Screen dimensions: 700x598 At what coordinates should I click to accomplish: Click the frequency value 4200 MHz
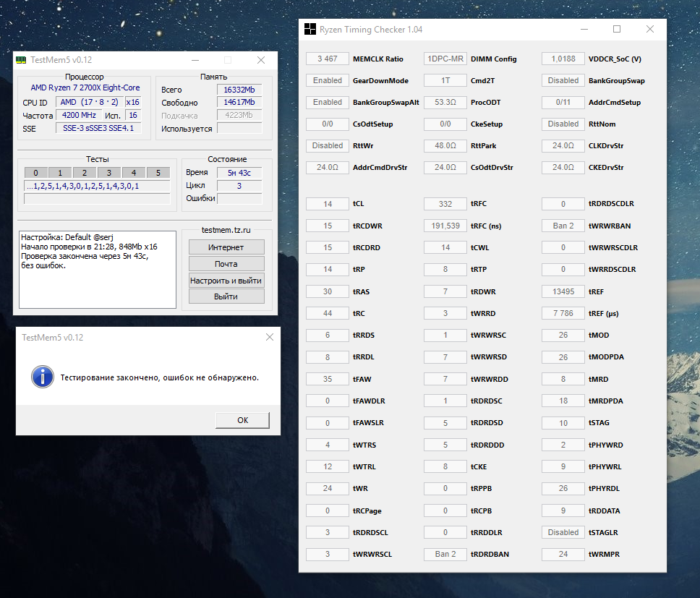pos(79,115)
